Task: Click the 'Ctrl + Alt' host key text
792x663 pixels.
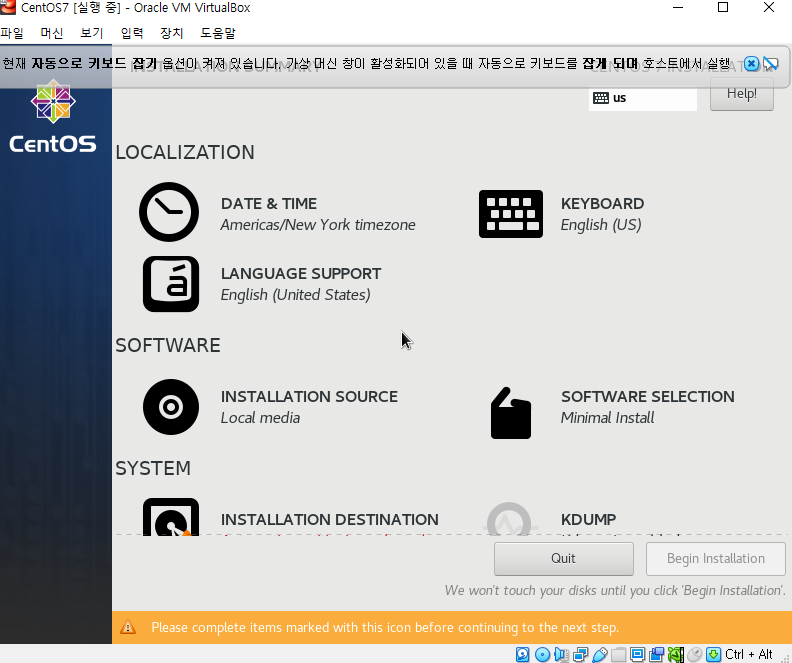Action: pos(749,654)
